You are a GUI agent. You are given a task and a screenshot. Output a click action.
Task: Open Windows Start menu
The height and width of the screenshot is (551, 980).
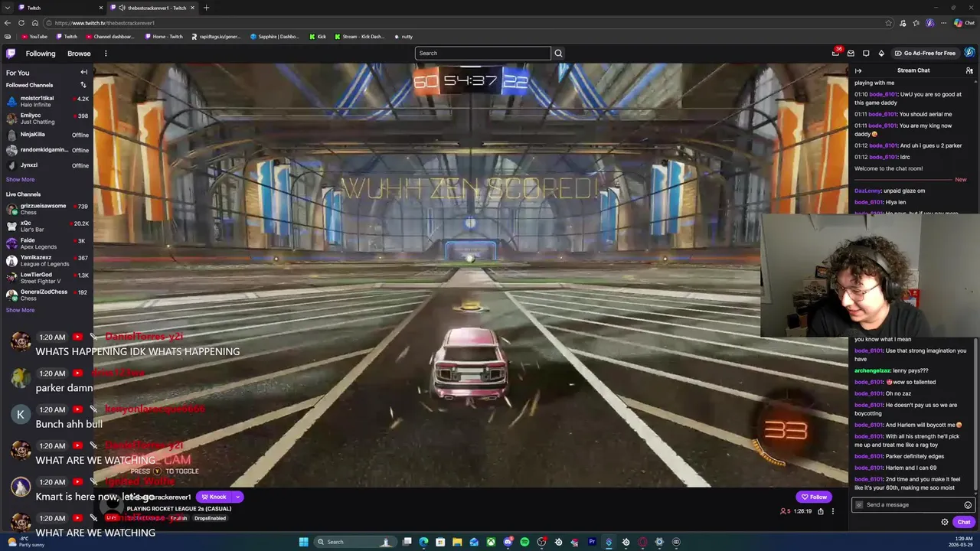point(303,542)
